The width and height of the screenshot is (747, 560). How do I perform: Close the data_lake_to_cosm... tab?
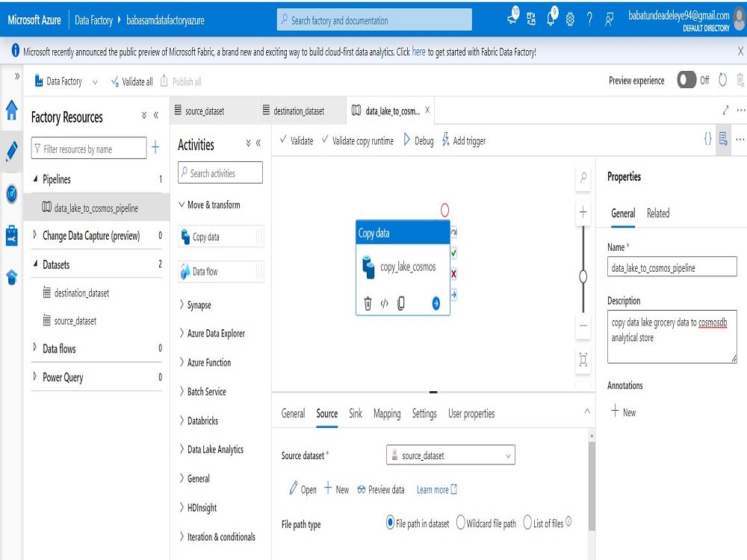(427, 110)
